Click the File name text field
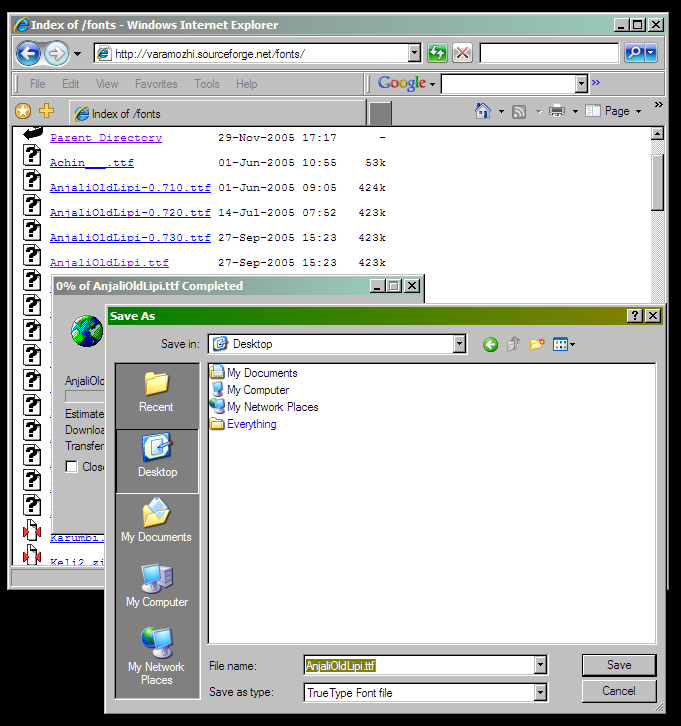The width and height of the screenshot is (681, 726). [x=418, y=665]
